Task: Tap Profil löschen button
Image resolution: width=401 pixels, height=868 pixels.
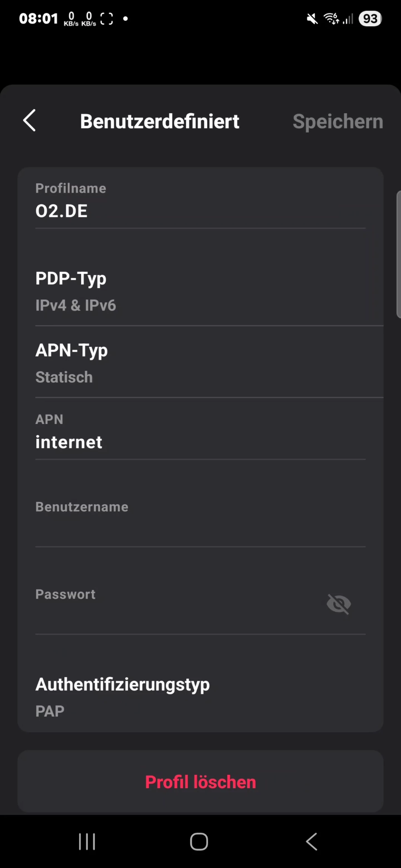Action: point(200,782)
